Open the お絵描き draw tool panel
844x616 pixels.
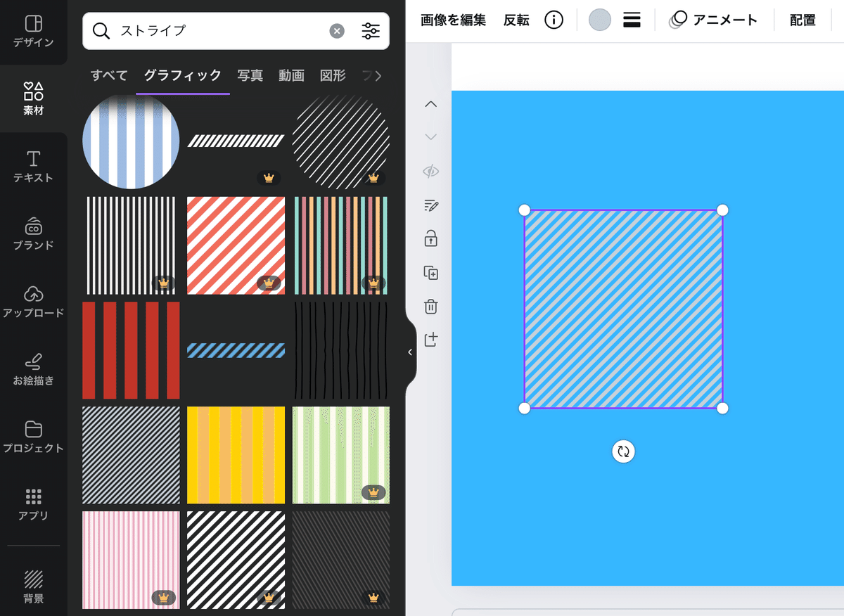pos(33,369)
